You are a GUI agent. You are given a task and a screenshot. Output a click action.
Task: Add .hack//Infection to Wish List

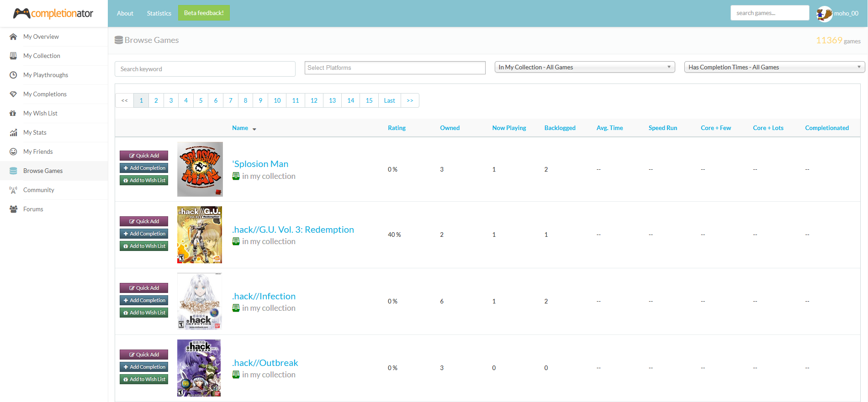(x=144, y=313)
